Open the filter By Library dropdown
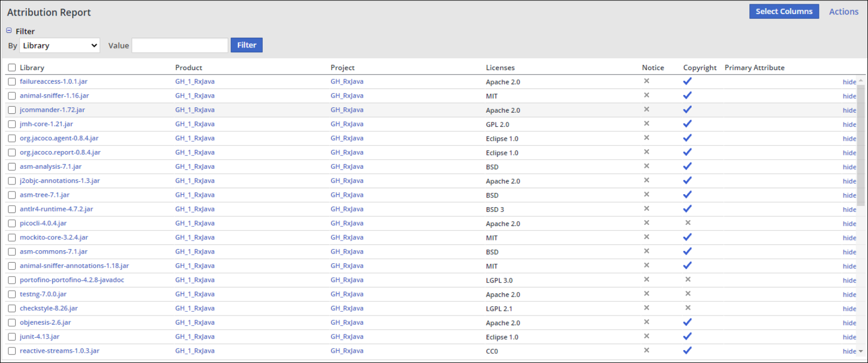868x363 pixels. pos(60,45)
